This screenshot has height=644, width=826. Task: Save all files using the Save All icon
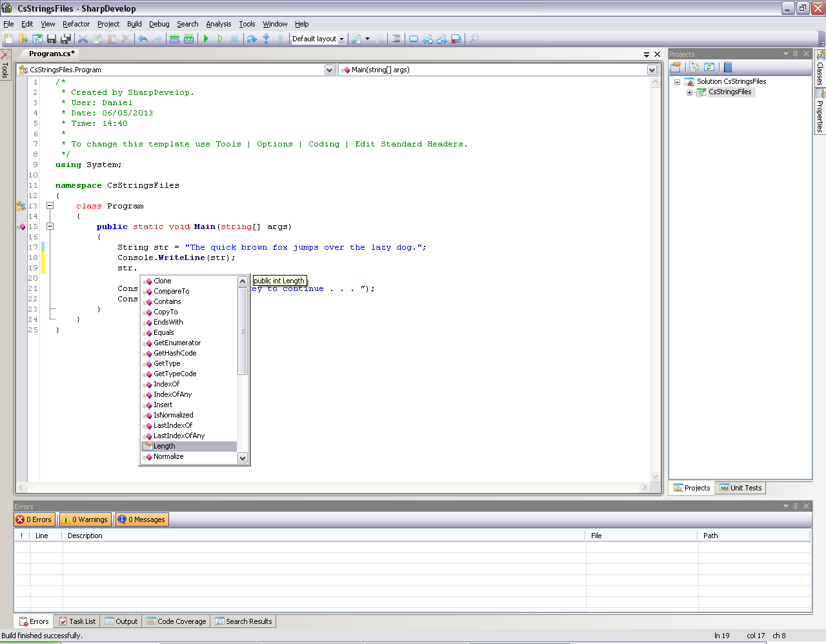click(x=65, y=39)
